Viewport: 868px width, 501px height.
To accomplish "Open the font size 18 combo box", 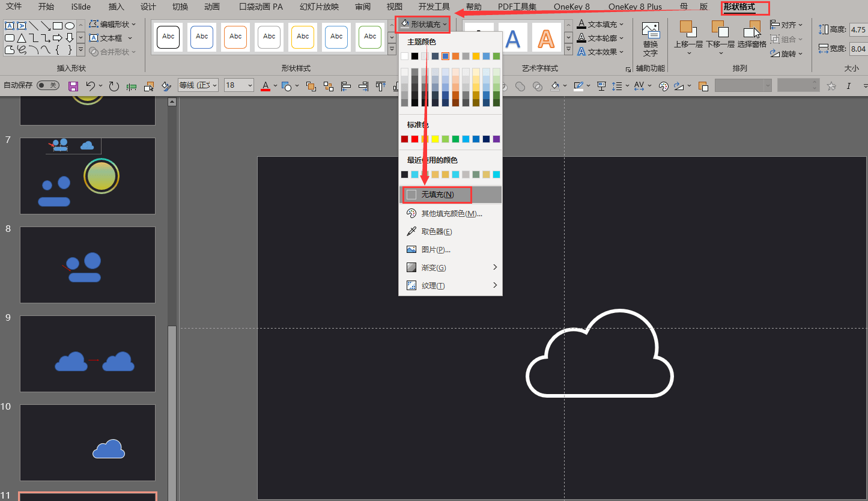I will [239, 85].
